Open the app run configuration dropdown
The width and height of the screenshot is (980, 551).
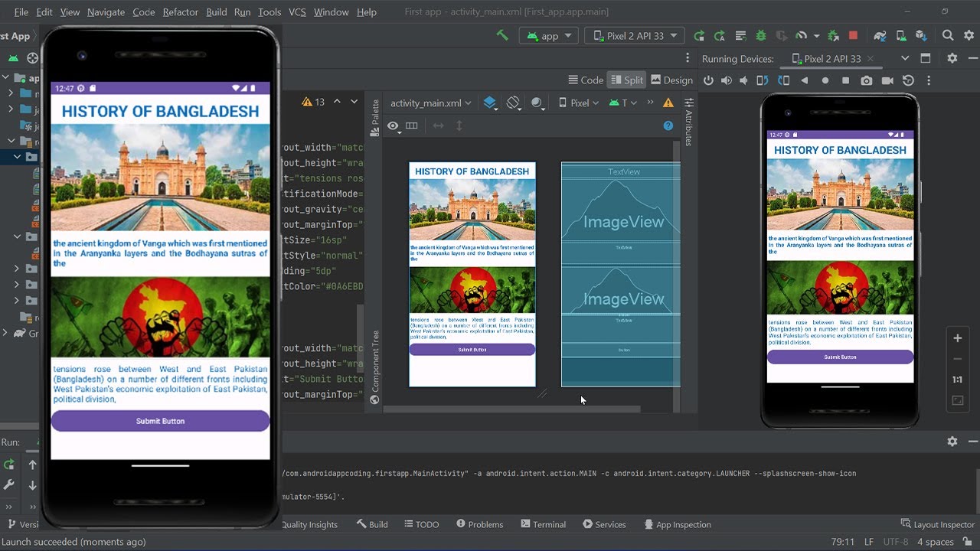tap(548, 35)
